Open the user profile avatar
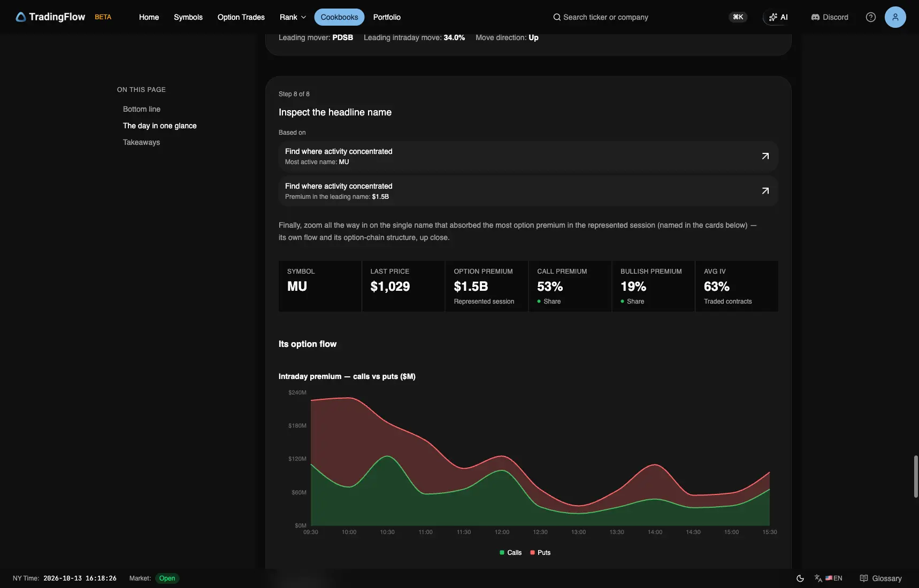Screen dimensions: 919x588 [x=895, y=17]
